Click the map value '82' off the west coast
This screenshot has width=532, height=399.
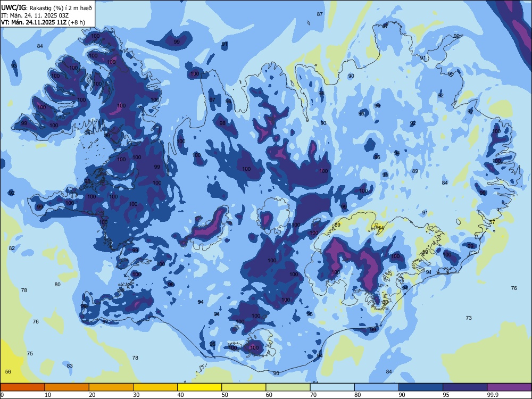(12, 248)
